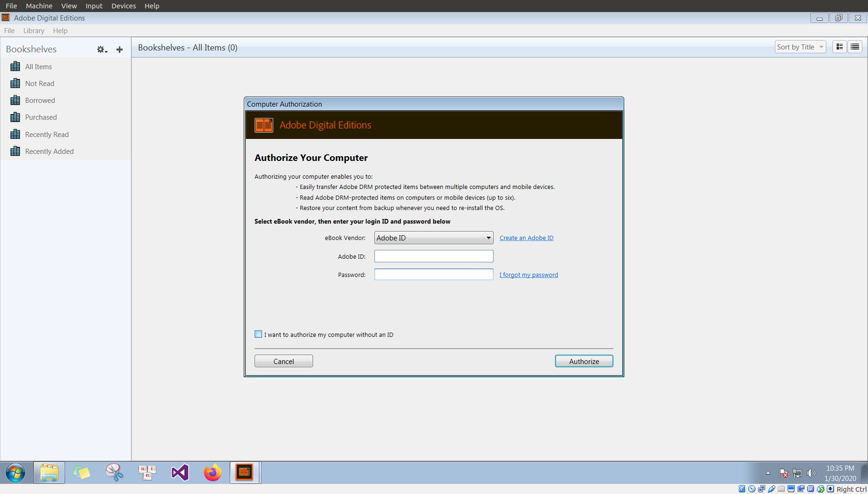Click VirtualBox USB status icon
Image resolution: width=868 pixels, height=494 pixels.
click(772, 489)
